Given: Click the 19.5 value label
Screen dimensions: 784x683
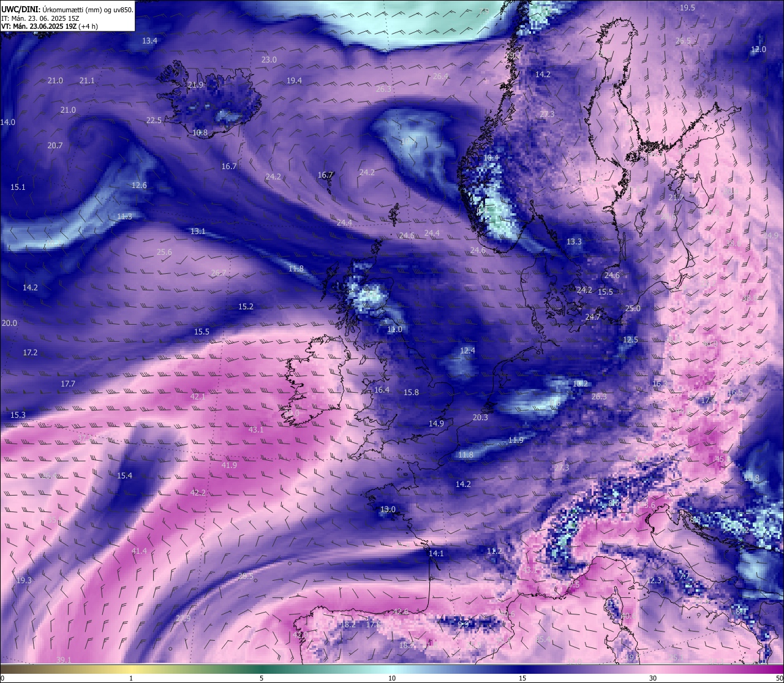Looking at the screenshot, I should coord(687,7).
